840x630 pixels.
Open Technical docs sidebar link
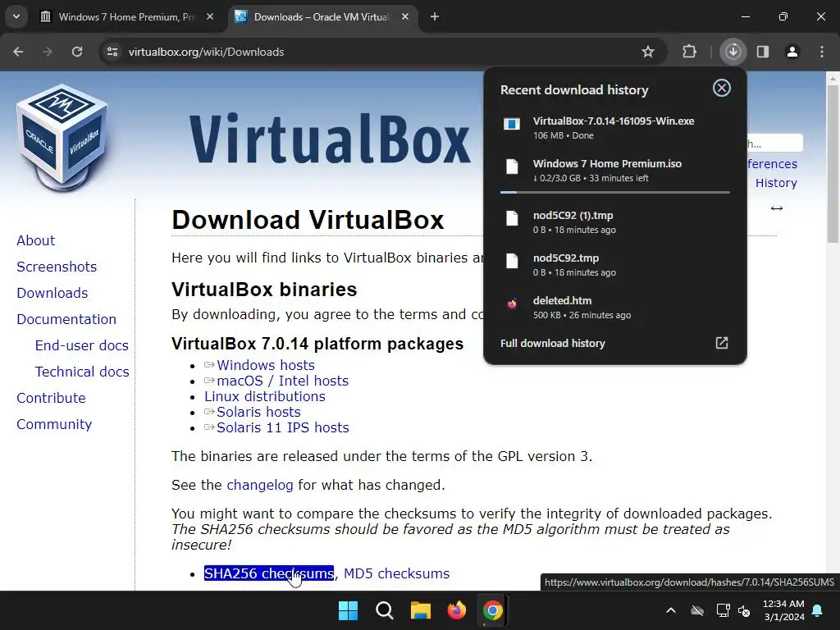82,372
